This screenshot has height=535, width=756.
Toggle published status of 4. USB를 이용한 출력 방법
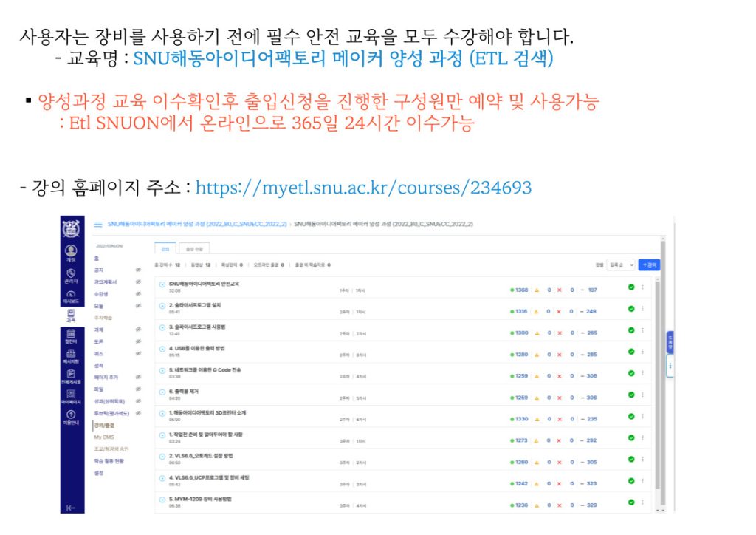pos(631,352)
